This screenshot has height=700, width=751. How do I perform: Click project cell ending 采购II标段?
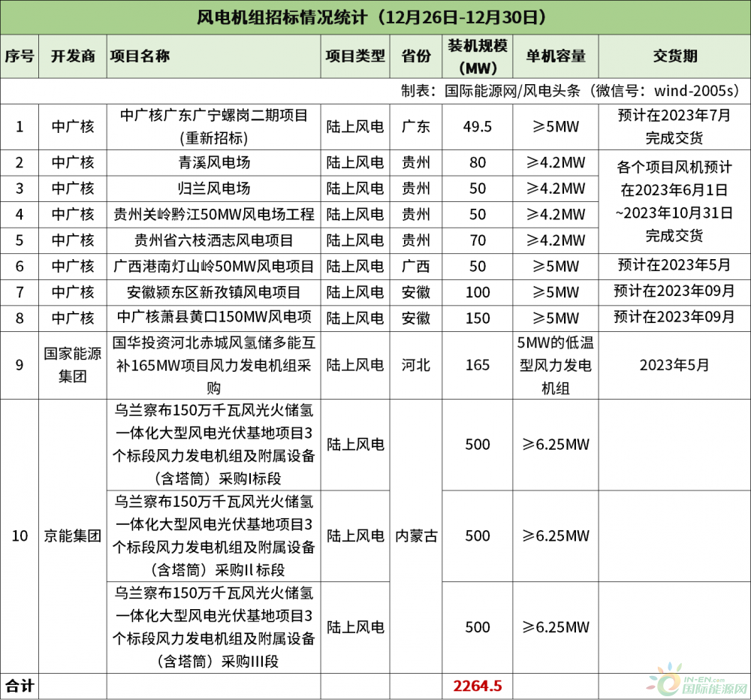213,536
